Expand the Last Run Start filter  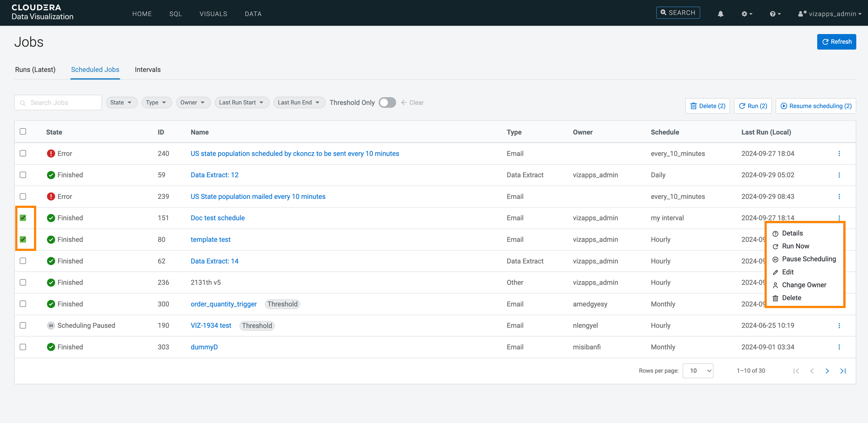click(241, 103)
